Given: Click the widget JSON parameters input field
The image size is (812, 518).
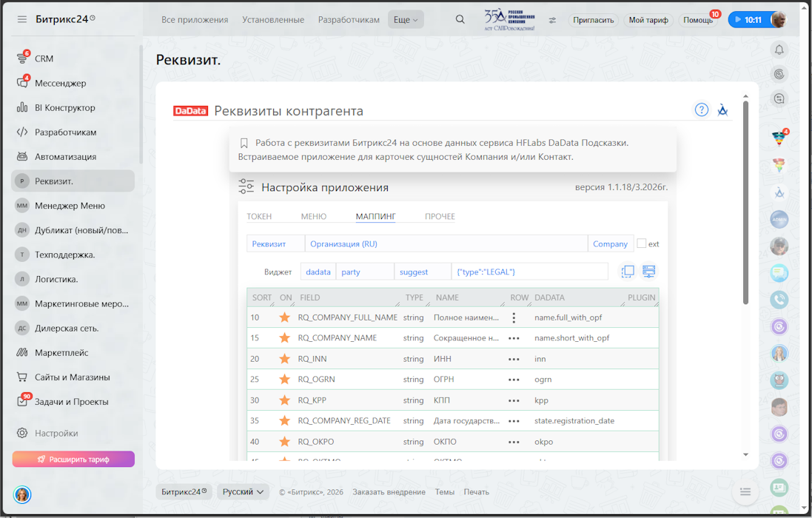Looking at the screenshot, I should point(529,272).
